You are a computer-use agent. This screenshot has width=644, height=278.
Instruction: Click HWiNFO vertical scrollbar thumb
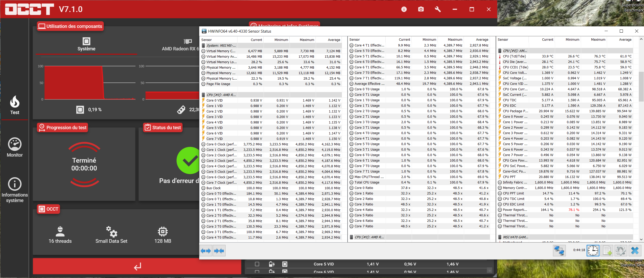click(641, 86)
